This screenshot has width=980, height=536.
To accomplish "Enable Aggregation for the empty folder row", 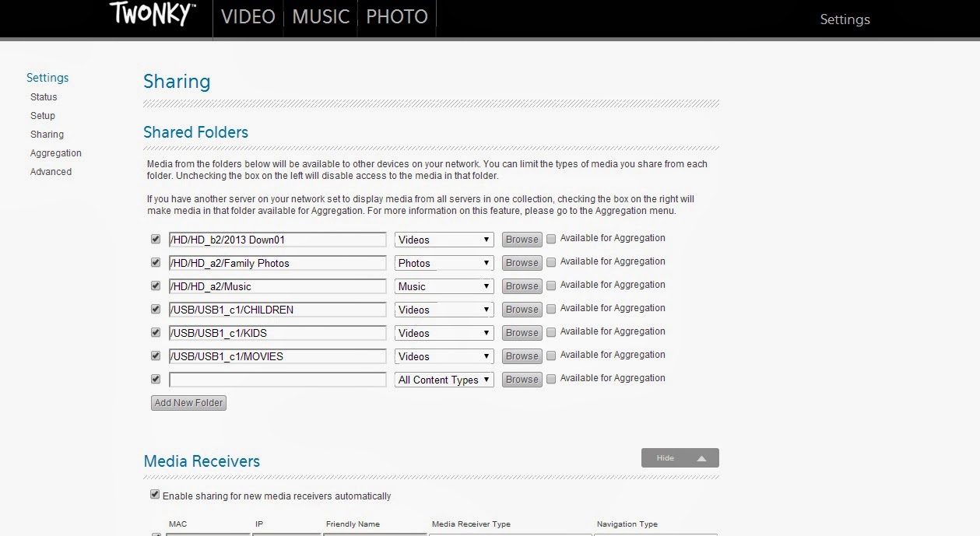I will [551, 380].
